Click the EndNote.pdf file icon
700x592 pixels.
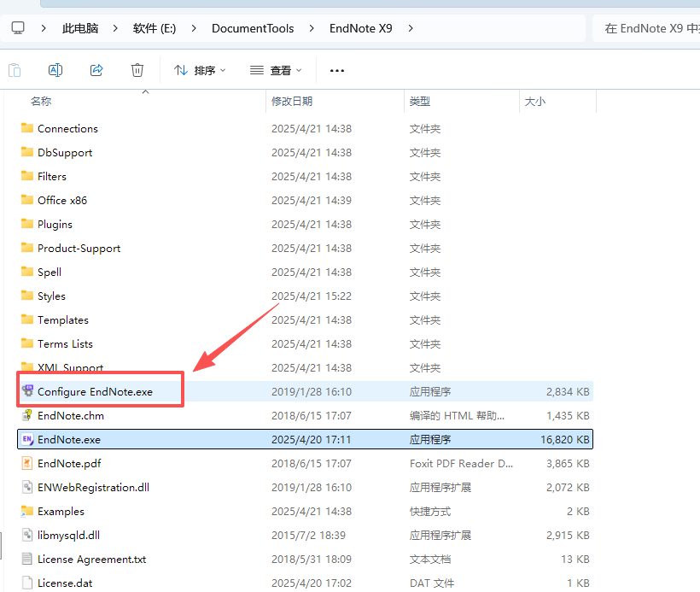click(27, 463)
